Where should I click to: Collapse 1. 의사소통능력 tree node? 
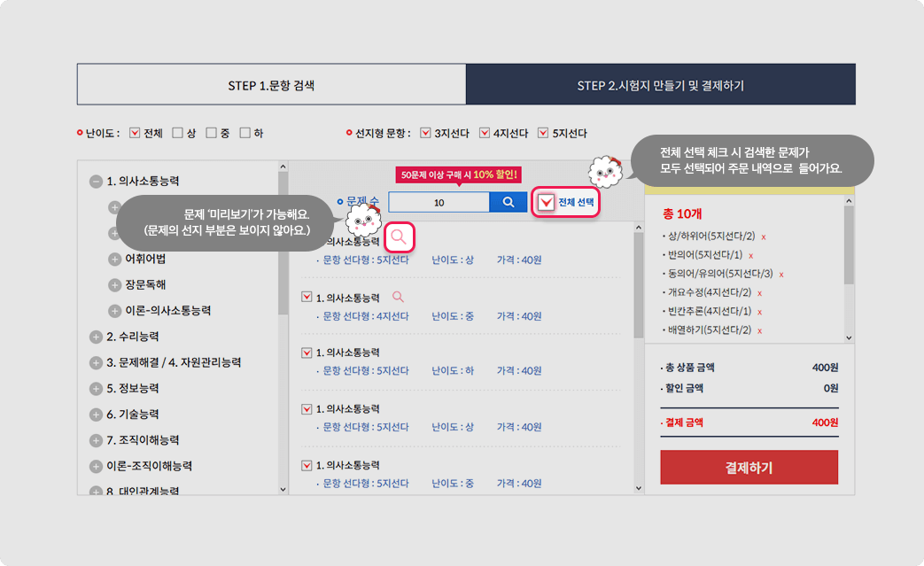(96, 182)
